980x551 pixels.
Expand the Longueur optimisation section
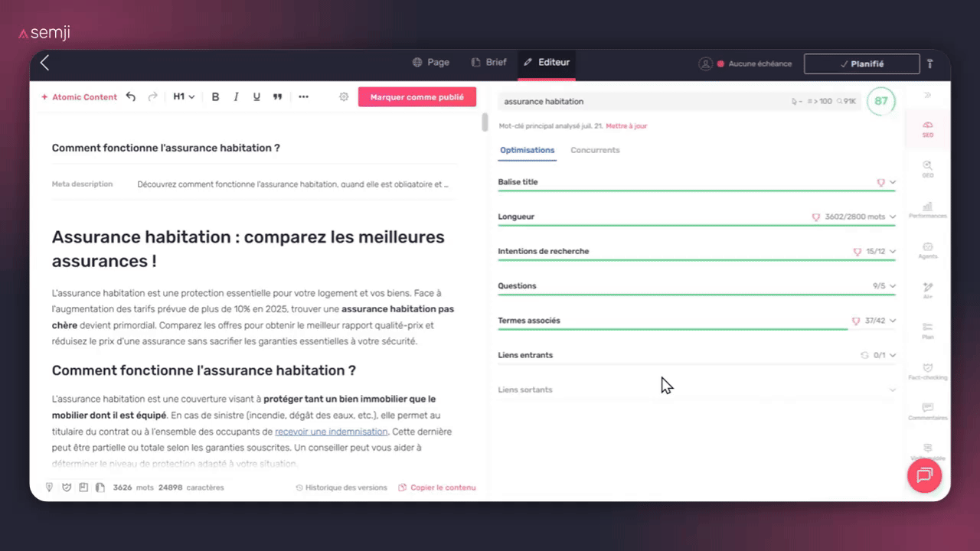click(892, 217)
